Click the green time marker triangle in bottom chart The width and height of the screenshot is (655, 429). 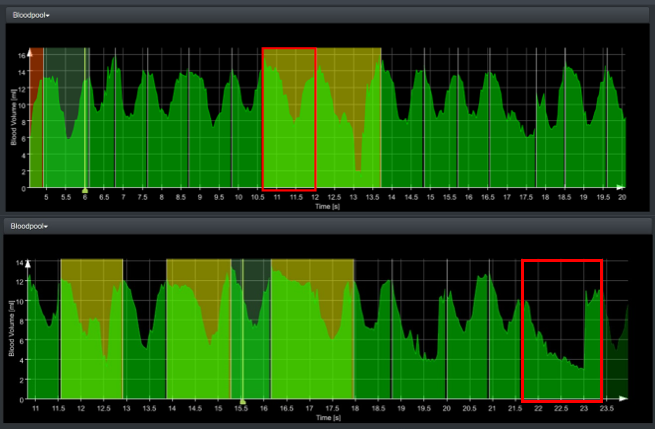pos(241,399)
